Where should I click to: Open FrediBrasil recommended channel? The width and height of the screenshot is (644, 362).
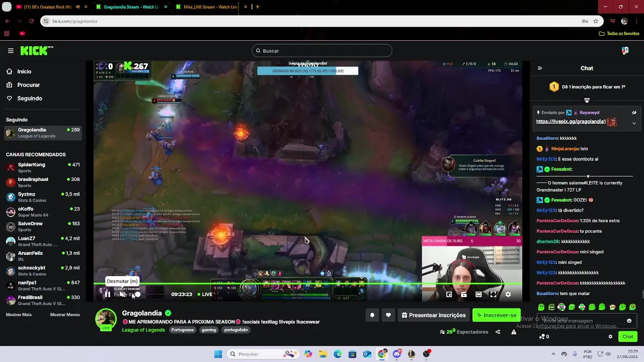pos(43,300)
